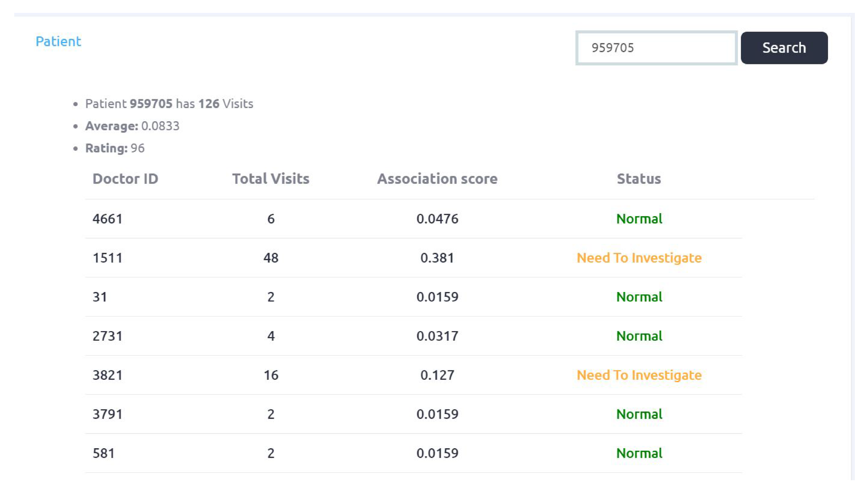Click Need To Investigate for doctor 3821
868x492 pixels.
tap(639, 375)
